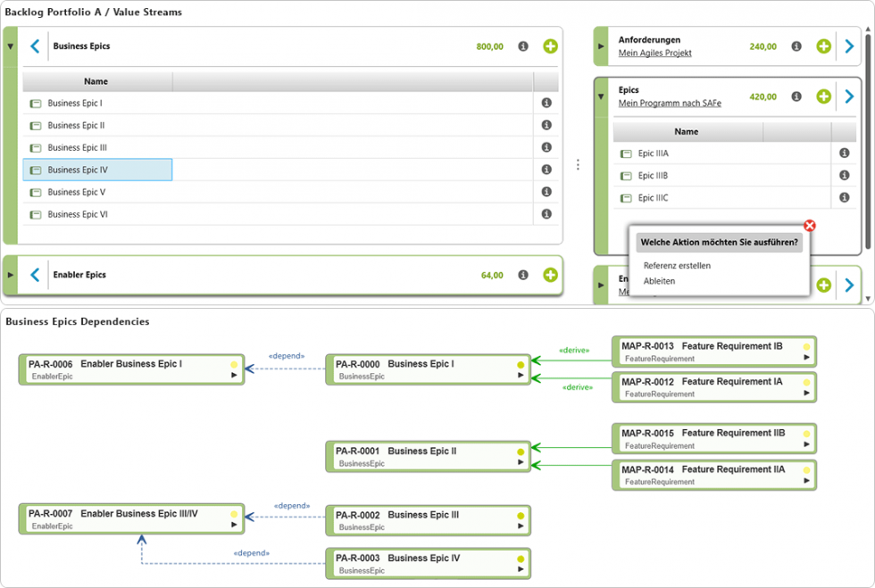
Task: Click the info icon on the Business Epic IV row
Action: [546, 170]
